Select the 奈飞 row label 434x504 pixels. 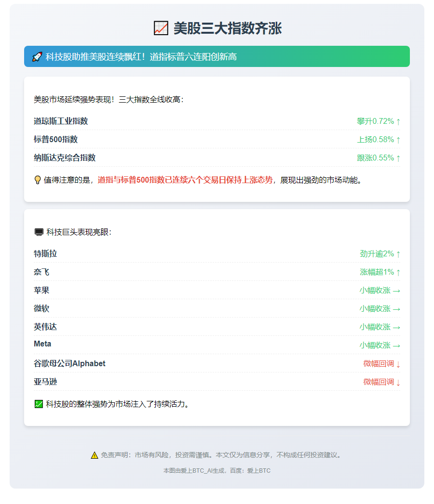[41, 272]
